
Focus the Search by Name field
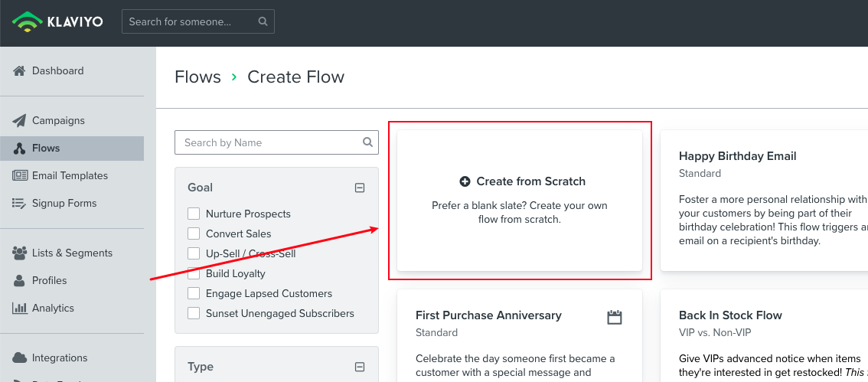click(x=276, y=142)
